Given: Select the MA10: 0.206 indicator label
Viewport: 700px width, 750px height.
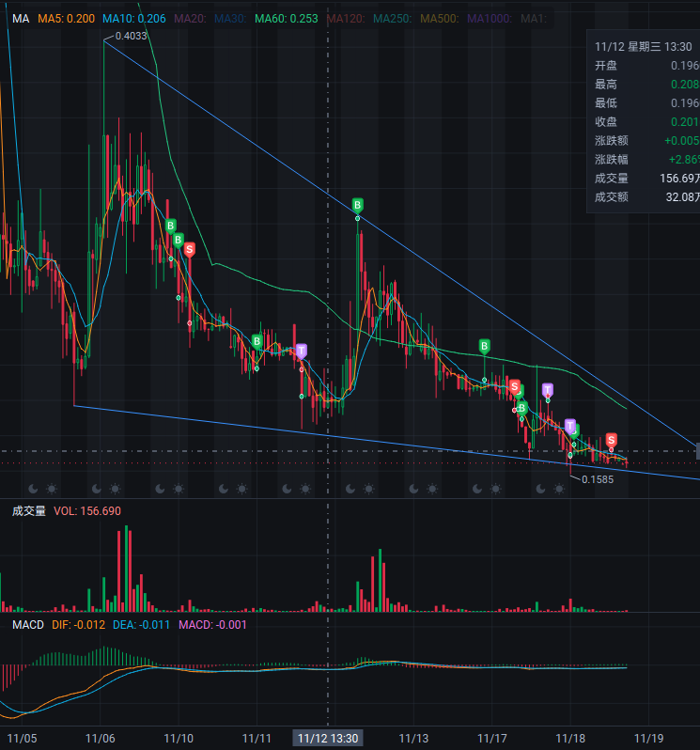Looking at the screenshot, I should [x=134, y=19].
